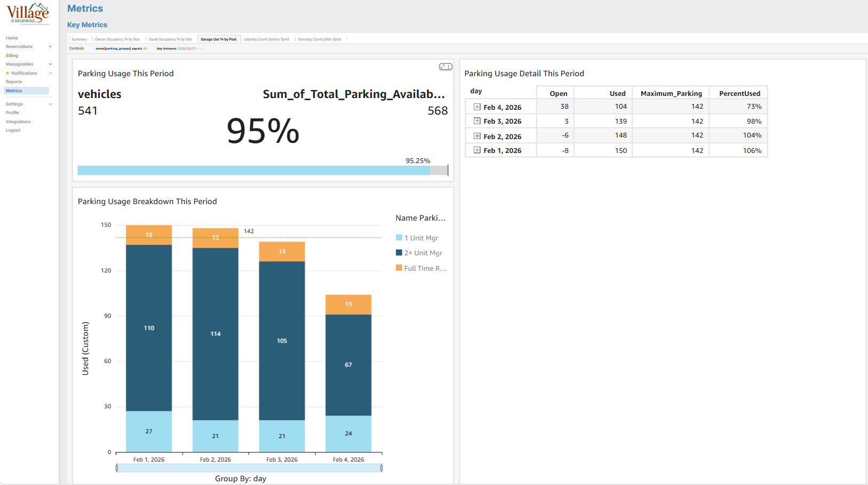Go to the Reports page
This screenshot has width=868, height=485.
[14, 82]
